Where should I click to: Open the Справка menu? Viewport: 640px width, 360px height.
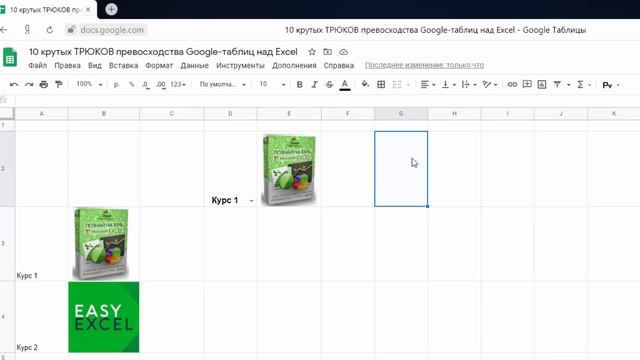pos(339,65)
